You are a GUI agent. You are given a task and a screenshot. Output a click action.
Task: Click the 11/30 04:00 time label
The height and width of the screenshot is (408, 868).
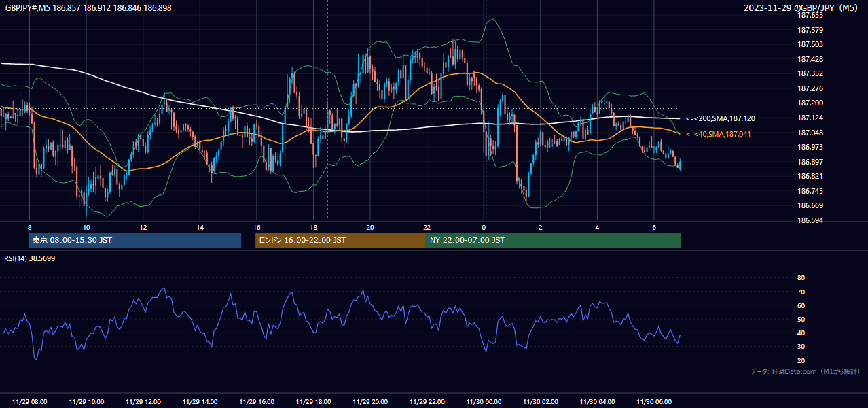[x=598, y=402]
